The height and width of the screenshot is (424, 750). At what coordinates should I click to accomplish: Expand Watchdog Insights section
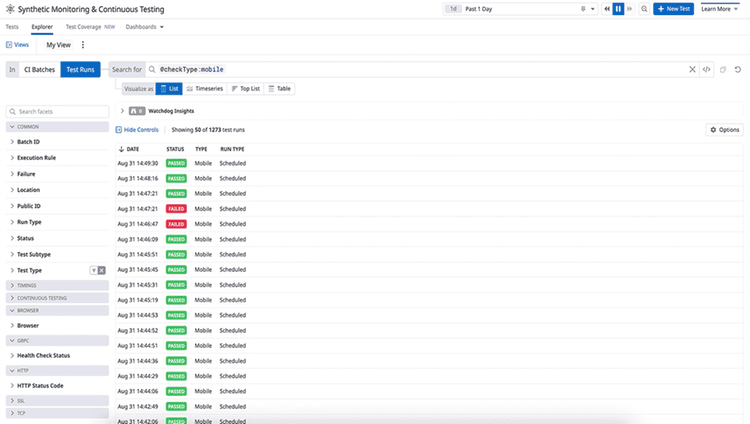point(122,111)
